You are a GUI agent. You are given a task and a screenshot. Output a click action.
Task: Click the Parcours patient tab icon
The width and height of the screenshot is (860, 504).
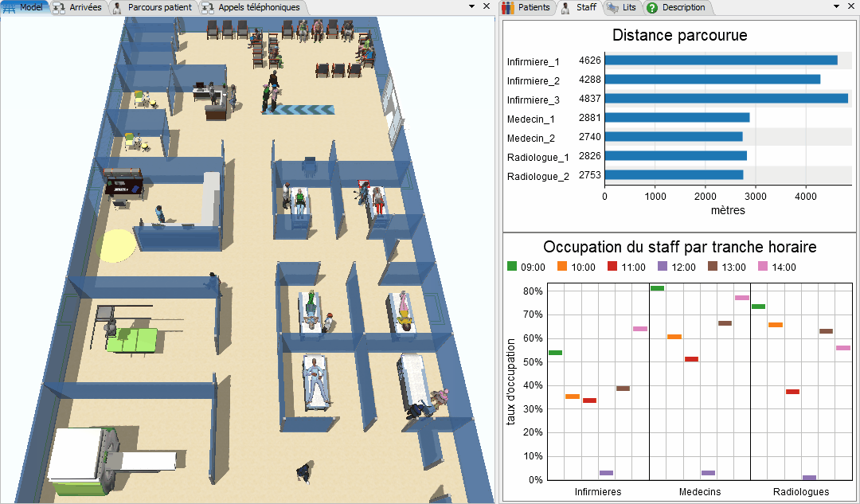tap(118, 7)
